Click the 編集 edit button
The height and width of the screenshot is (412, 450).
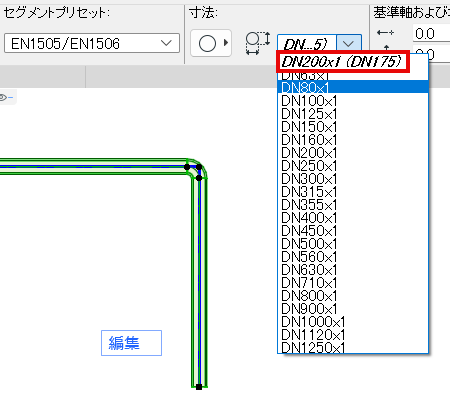point(131,343)
